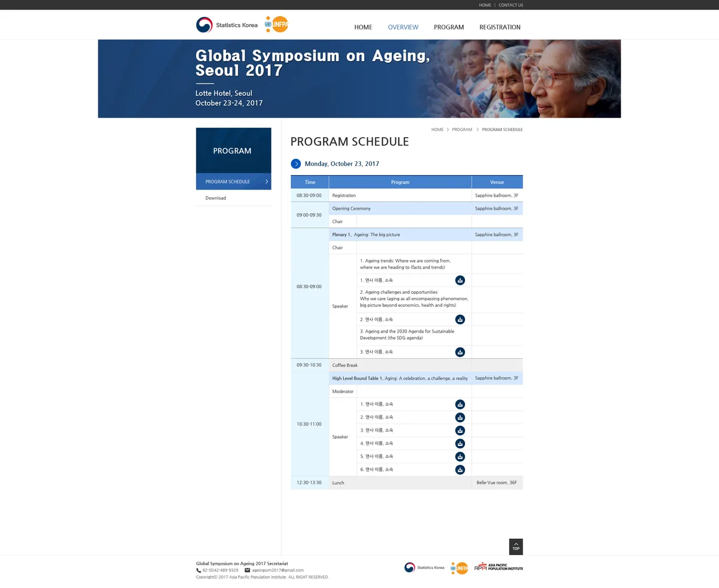Click the TOP scroll-up button
Image resolution: width=719 pixels, height=588 pixels.
[516, 547]
